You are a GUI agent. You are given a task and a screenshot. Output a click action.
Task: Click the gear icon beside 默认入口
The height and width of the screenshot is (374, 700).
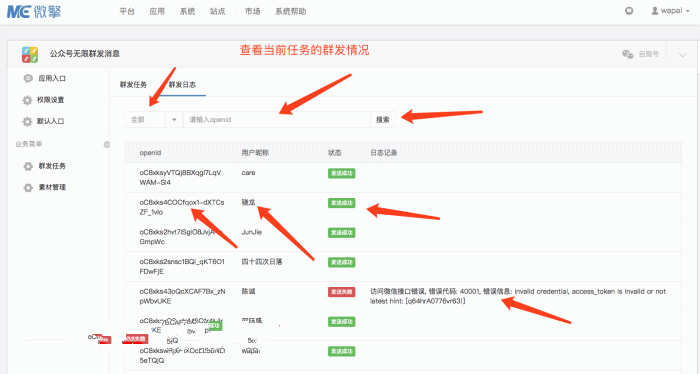(x=28, y=121)
